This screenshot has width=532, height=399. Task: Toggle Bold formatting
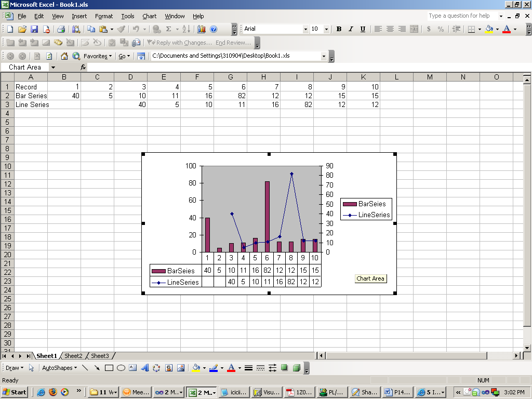pyautogui.click(x=339, y=29)
